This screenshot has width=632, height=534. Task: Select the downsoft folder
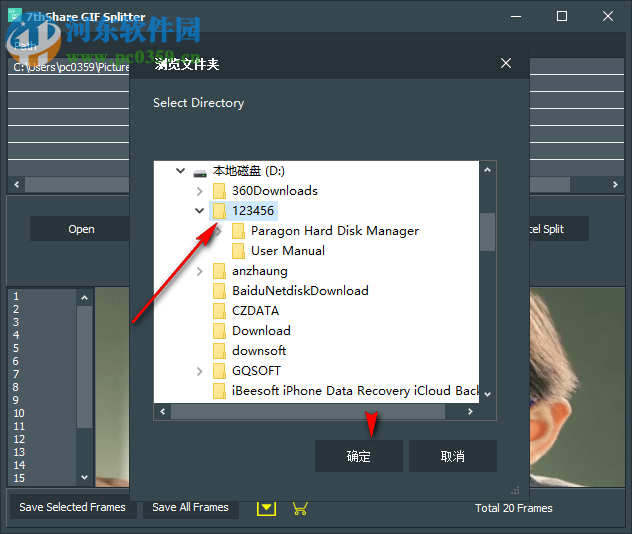259,351
